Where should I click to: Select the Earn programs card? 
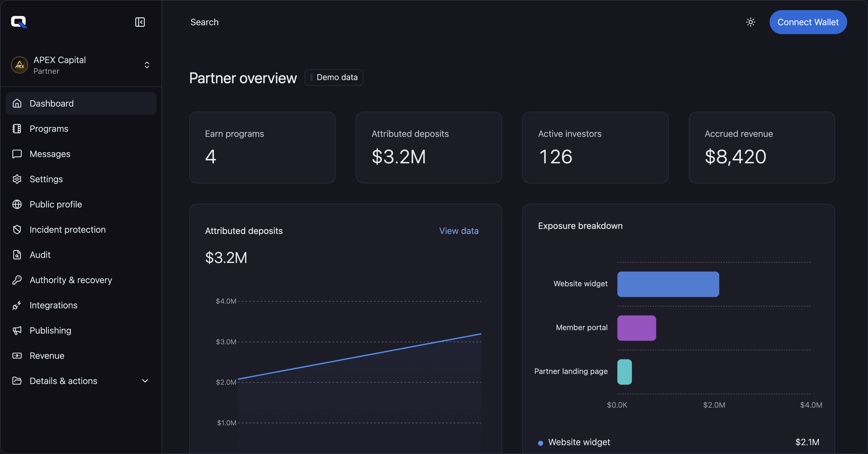click(262, 148)
